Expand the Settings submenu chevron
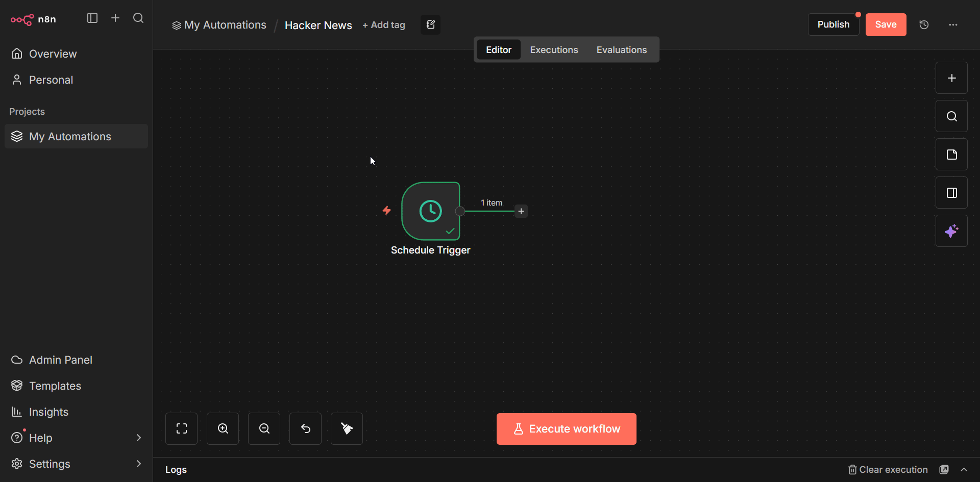 click(138, 464)
